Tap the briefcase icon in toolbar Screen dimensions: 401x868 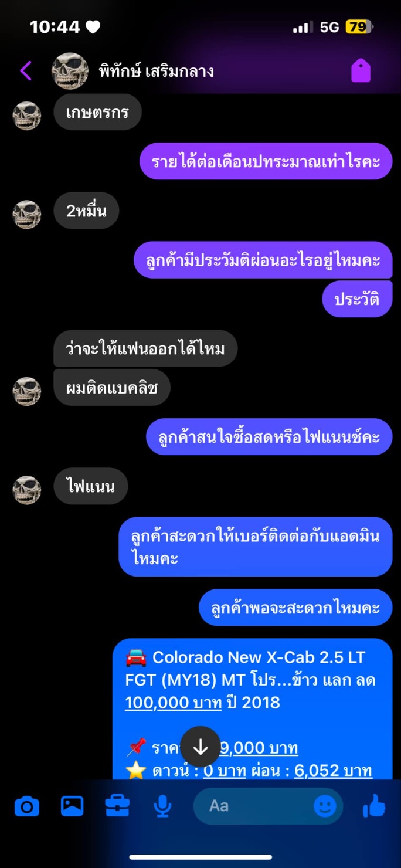(x=117, y=806)
